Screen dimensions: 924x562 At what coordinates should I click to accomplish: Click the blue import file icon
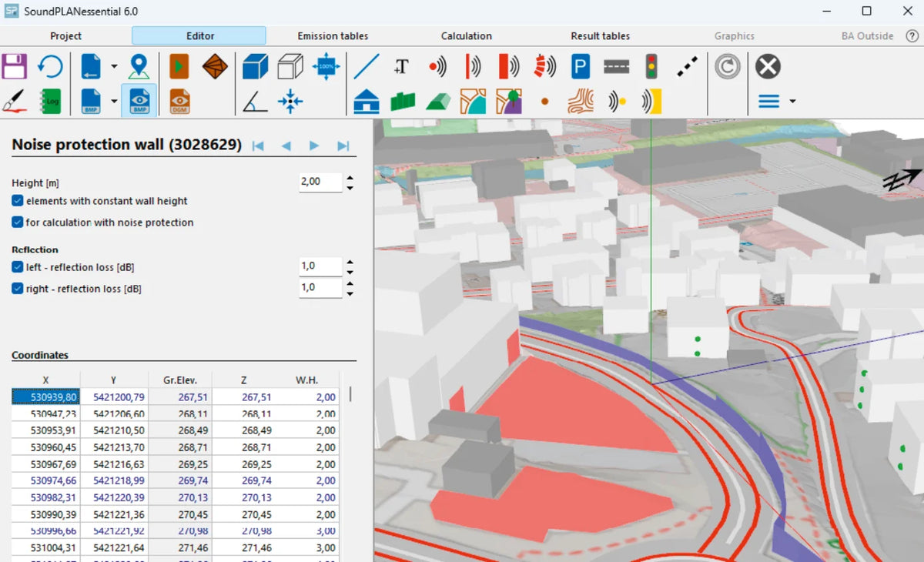pyautogui.click(x=92, y=66)
